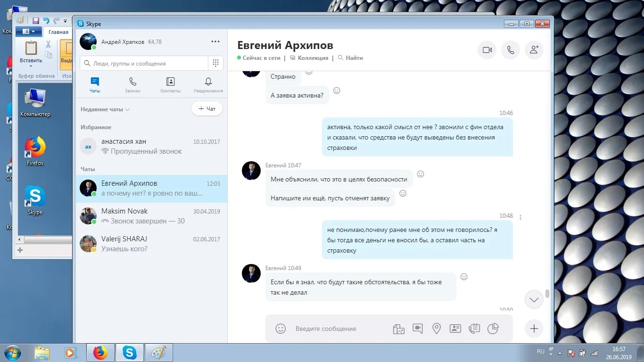Open the анастасия хан favorite chat
This screenshot has width=644, height=362.
151,147
